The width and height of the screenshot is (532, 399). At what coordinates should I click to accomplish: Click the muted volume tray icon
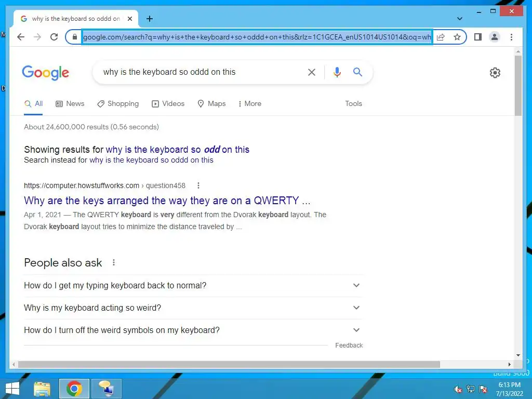458,389
